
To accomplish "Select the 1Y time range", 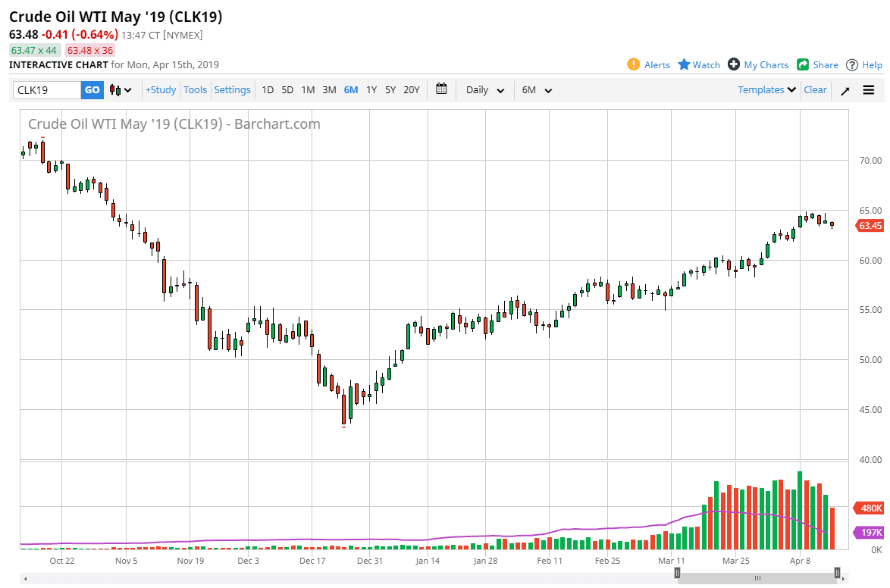I will click(371, 90).
